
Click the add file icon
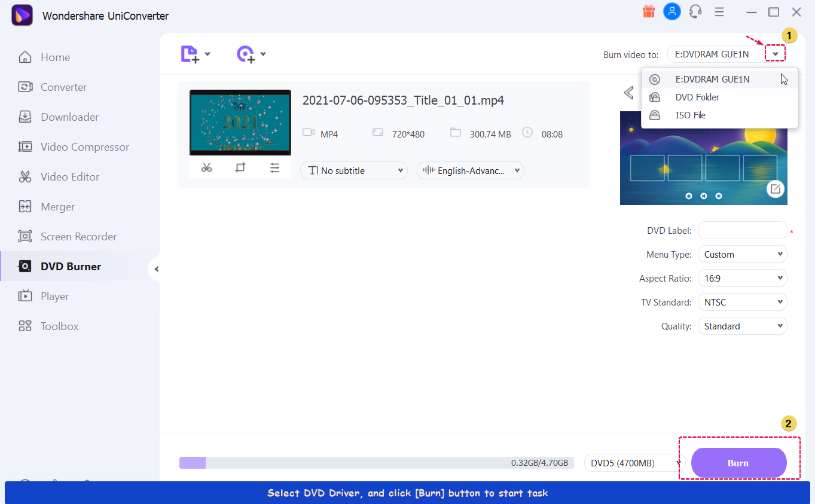tap(190, 54)
